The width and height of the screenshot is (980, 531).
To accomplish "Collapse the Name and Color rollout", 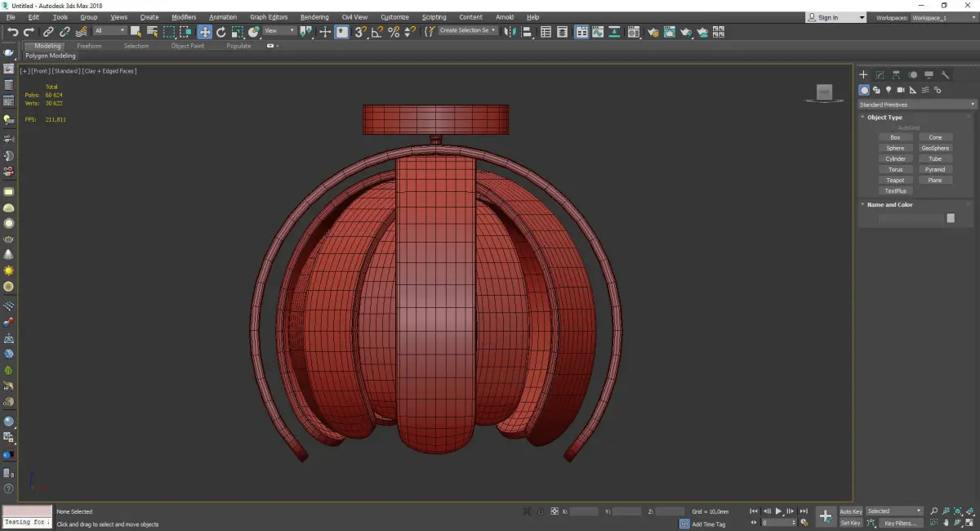I will [x=889, y=205].
